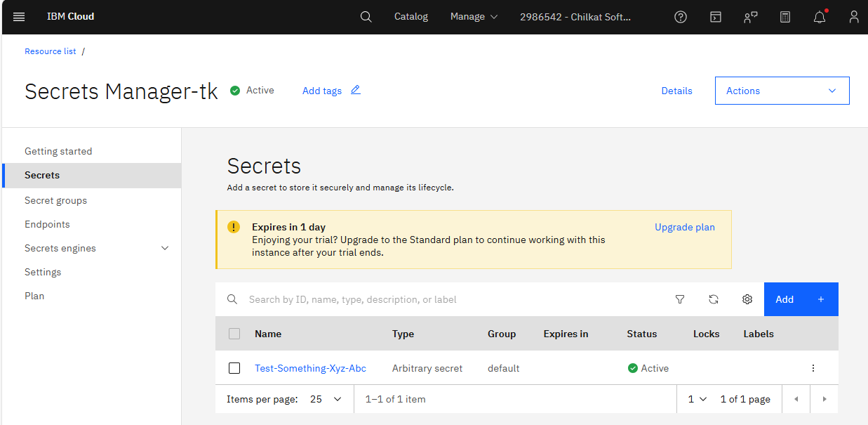Select Secrets in sidebar
868x425 pixels.
click(92, 176)
